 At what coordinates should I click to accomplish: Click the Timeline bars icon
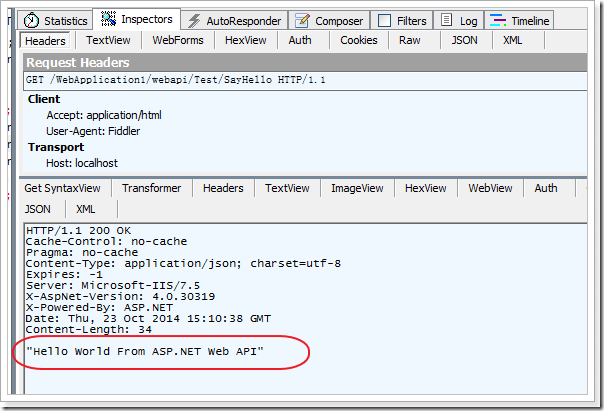click(x=498, y=20)
